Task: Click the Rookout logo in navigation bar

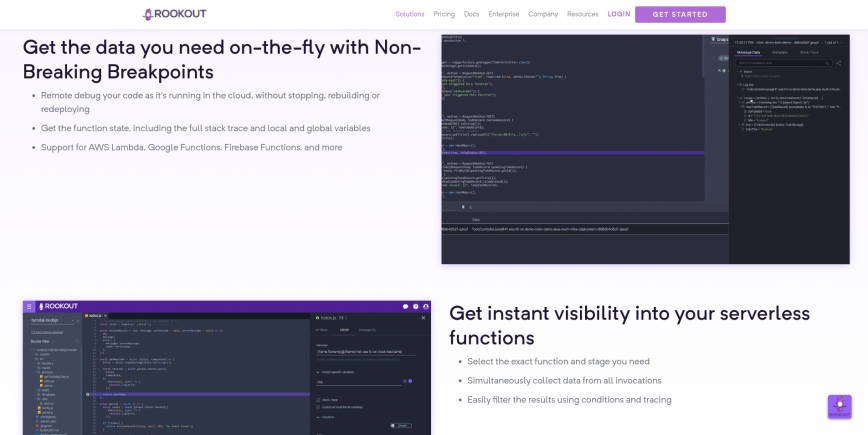Action: (x=174, y=14)
